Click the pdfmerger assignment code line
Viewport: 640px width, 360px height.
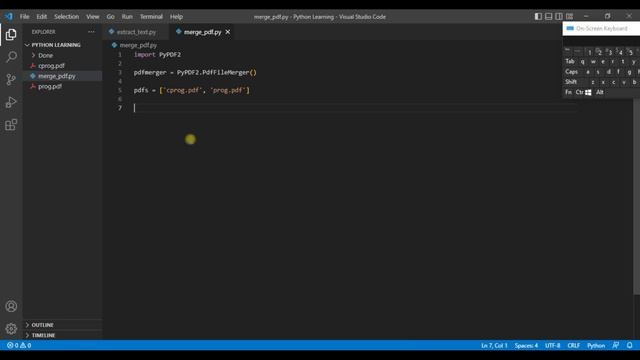(x=195, y=73)
